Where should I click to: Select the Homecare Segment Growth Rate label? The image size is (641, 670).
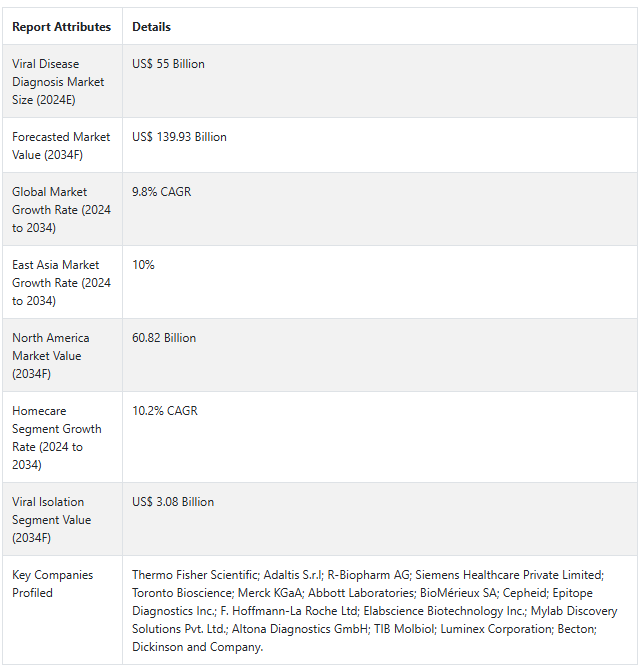point(56,438)
